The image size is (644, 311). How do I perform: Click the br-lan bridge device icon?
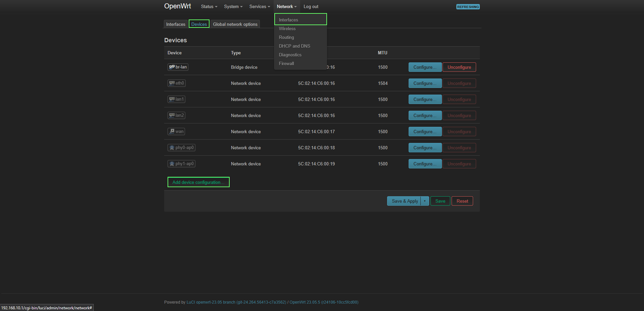[172, 67]
